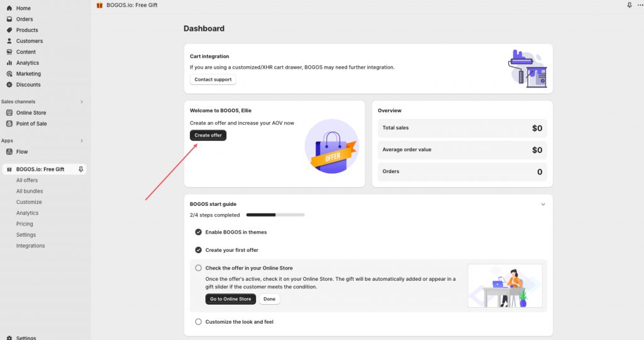Toggle the Create your first offer checkmark
This screenshot has width=644, height=340.
point(198,250)
